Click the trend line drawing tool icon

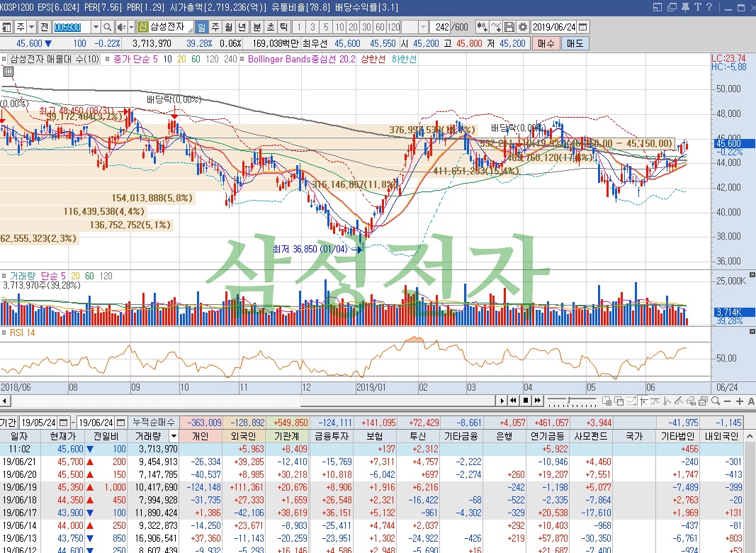point(679,401)
